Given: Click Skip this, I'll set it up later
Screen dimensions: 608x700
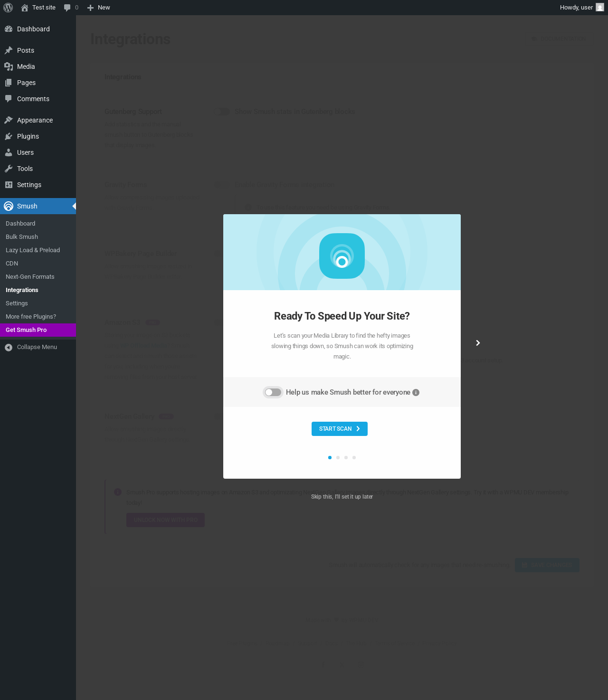Looking at the screenshot, I should tap(342, 497).
